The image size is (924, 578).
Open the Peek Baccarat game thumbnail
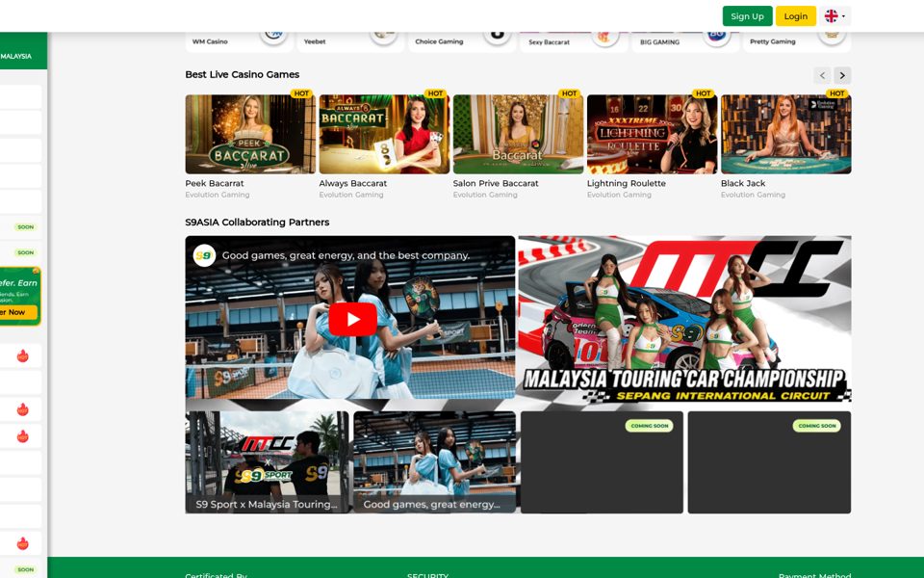(250, 134)
